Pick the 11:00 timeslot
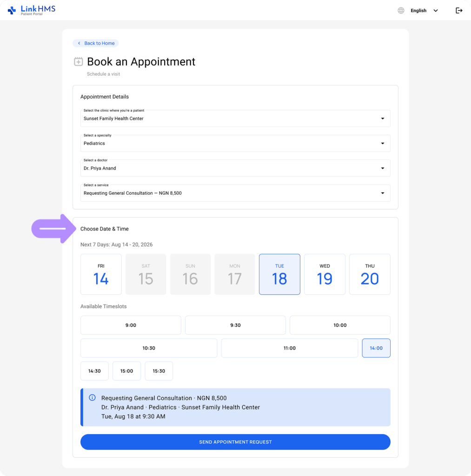 pos(290,348)
